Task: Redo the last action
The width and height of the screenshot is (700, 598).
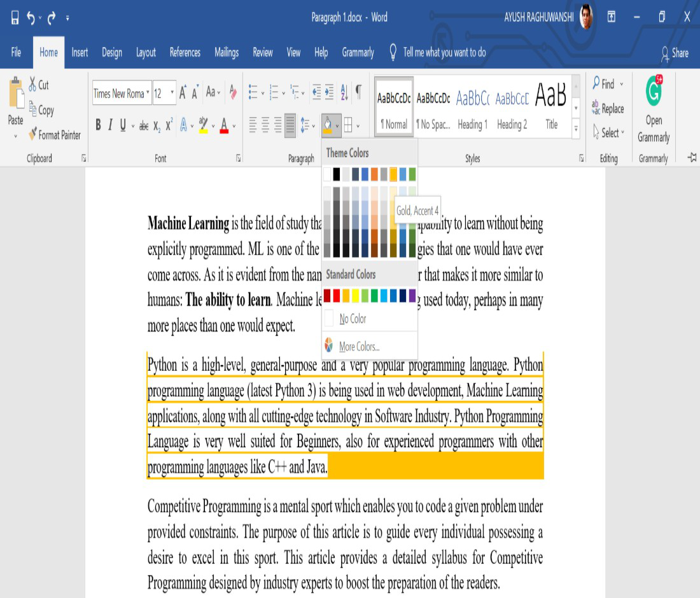Action: [x=52, y=18]
